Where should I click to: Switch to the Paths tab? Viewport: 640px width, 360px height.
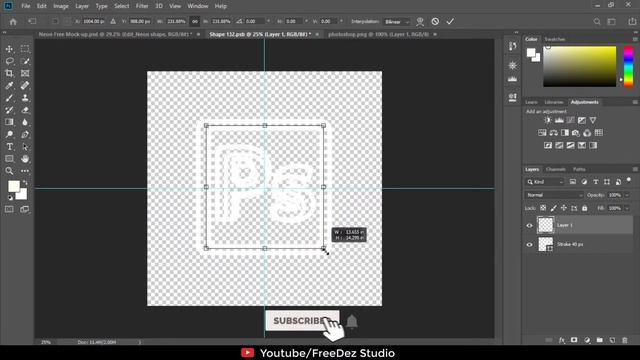tap(579, 169)
